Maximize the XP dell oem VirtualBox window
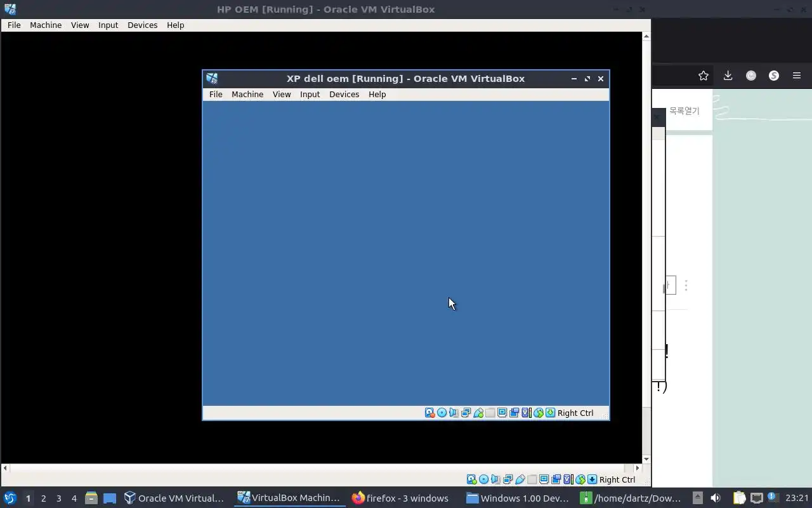Viewport: 812px width, 508px height. pyautogui.click(x=587, y=79)
